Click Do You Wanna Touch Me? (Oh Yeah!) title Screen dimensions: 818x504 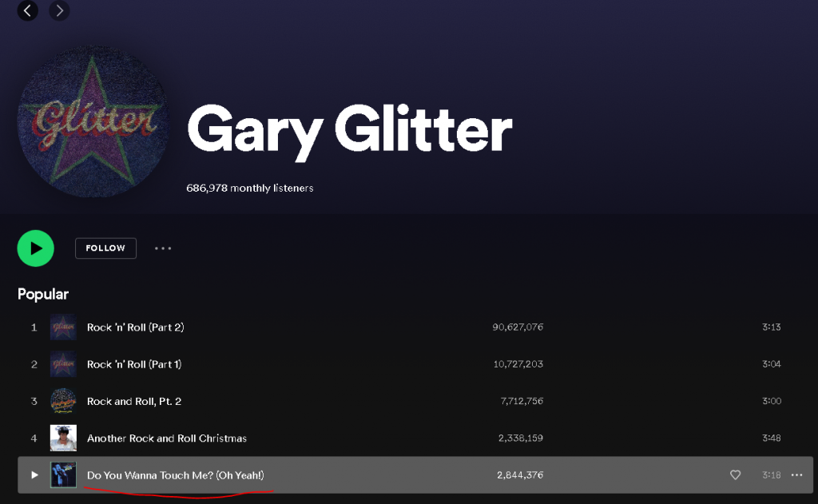tap(176, 475)
